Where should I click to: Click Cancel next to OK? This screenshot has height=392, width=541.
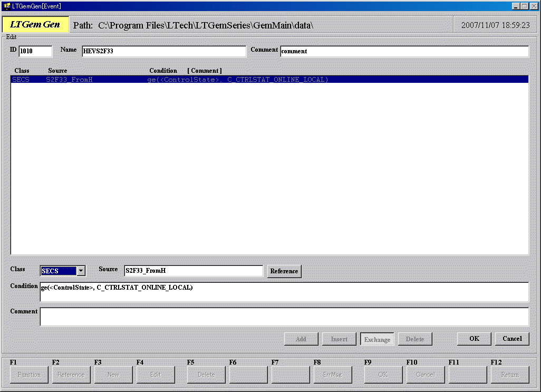coord(512,339)
